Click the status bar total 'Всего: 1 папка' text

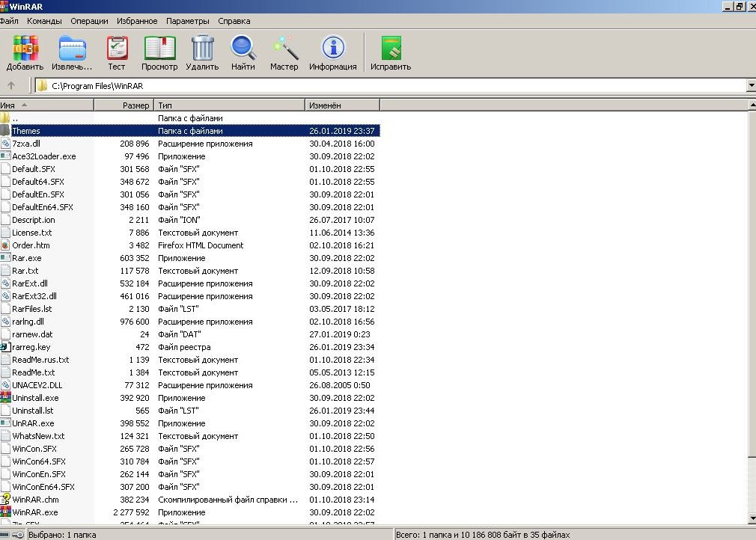[483, 535]
